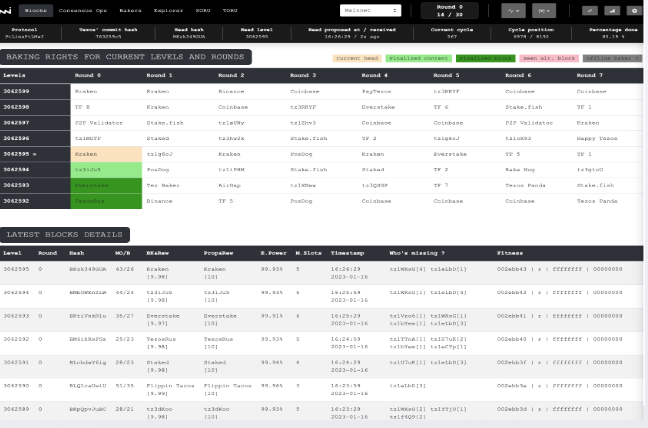This screenshot has width=648, height=428.
Task: Expand the broadcast signal dropdown button
Action: pos(544,11)
